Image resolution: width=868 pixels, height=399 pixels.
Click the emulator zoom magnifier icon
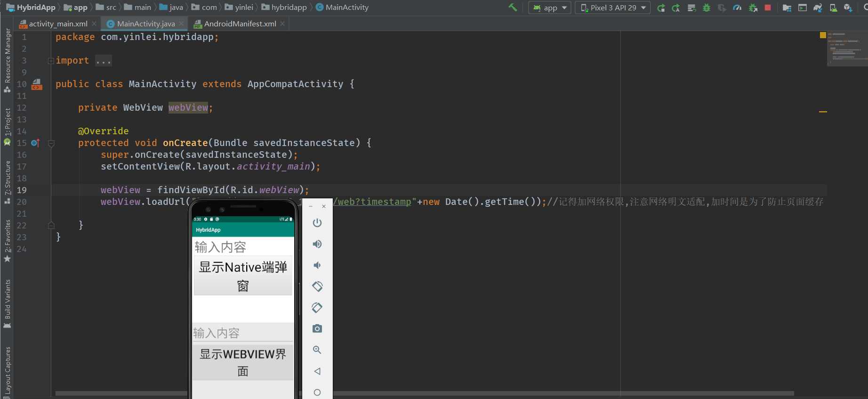tap(317, 350)
